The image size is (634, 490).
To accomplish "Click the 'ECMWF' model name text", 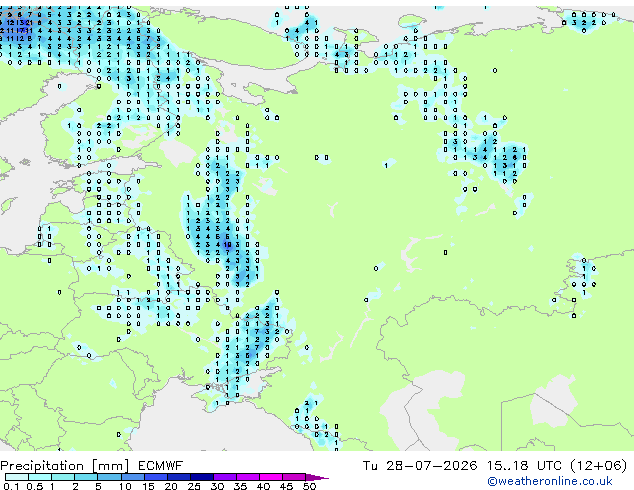I will [160, 466].
